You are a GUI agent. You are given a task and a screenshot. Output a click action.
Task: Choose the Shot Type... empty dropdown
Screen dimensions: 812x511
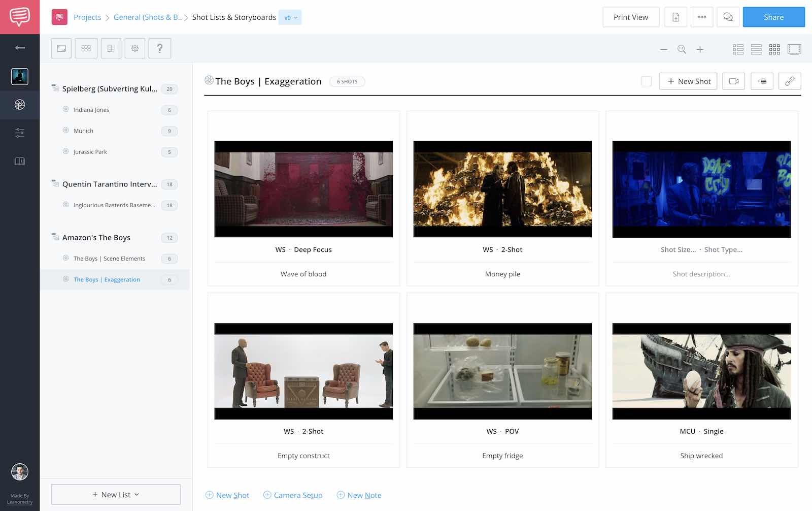(723, 250)
